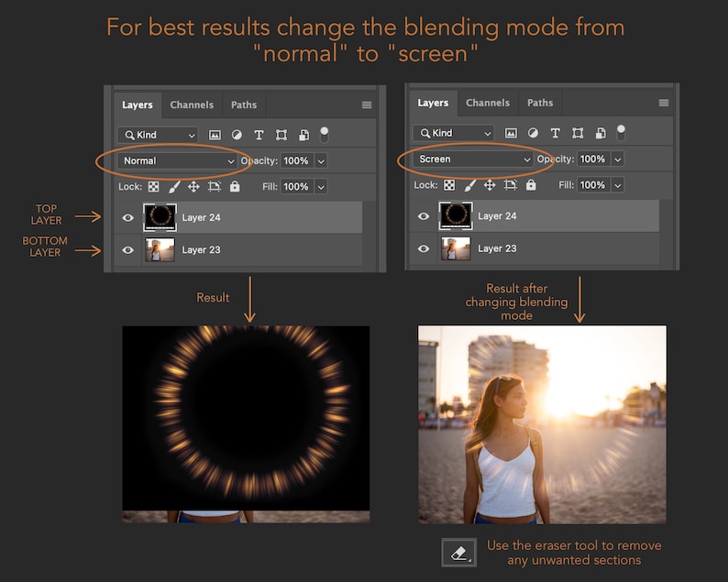Click adjustment layer filter icon in left panel
The image size is (728, 582).
pyautogui.click(x=237, y=135)
